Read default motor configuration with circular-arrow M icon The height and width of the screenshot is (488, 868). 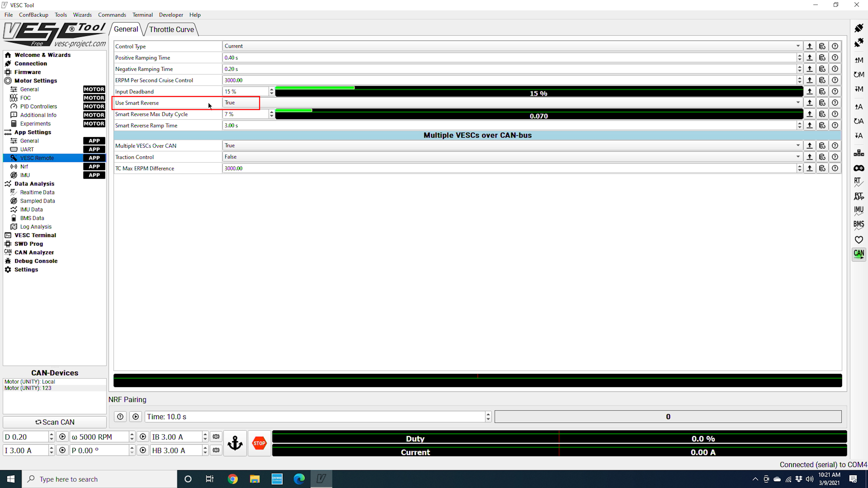coord(859,74)
